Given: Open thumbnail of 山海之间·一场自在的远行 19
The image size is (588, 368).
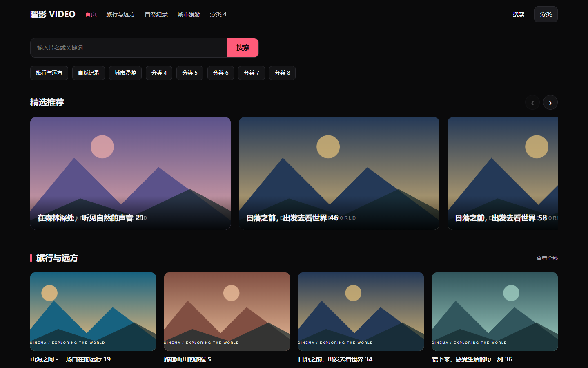Looking at the screenshot, I should pyautogui.click(x=93, y=312).
